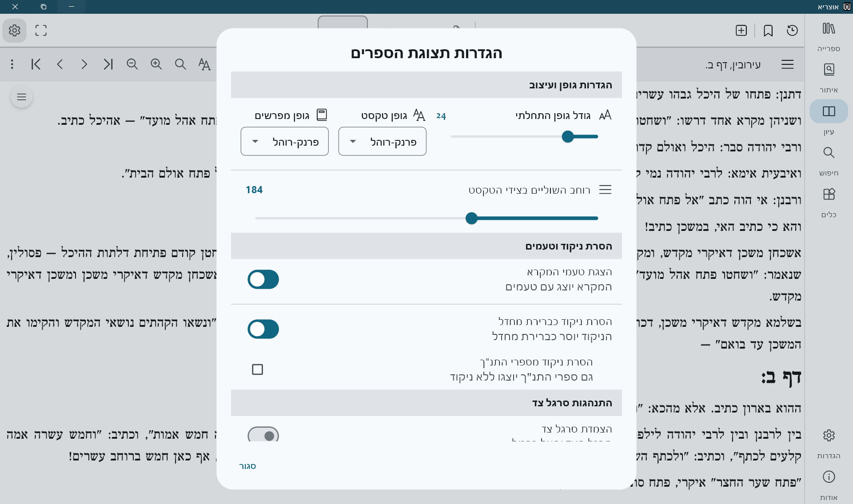The height and width of the screenshot is (504, 853).
Task: Toggle the הצמדת סרגל צד switch
Action: pyautogui.click(x=263, y=435)
